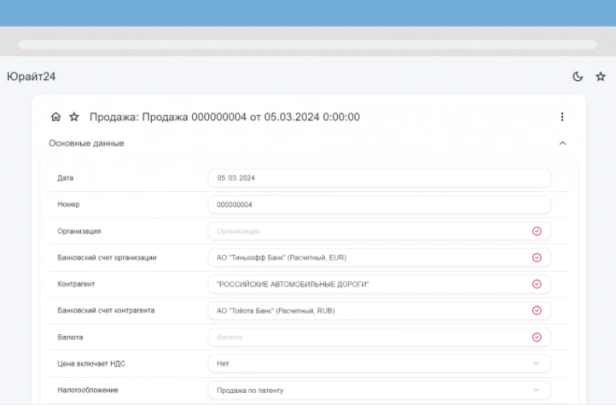Open the three-dot document menu
This screenshot has height=405, width=616.
[562, 118]
